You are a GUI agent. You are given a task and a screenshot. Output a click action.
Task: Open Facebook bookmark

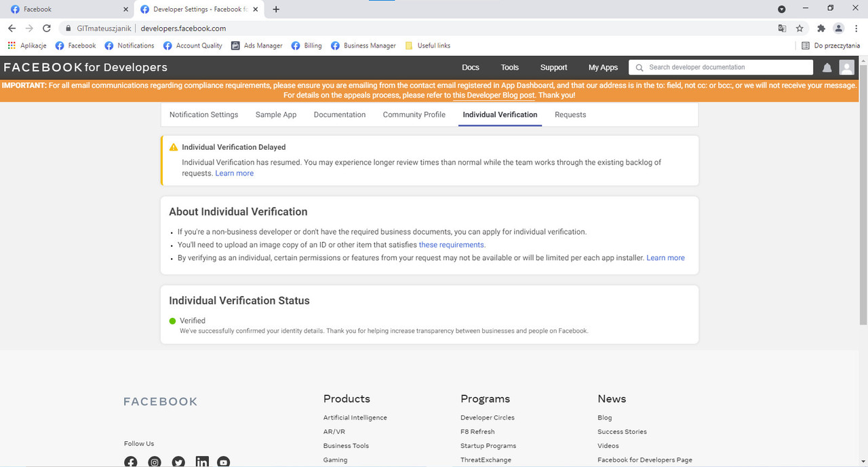[76, 45]
